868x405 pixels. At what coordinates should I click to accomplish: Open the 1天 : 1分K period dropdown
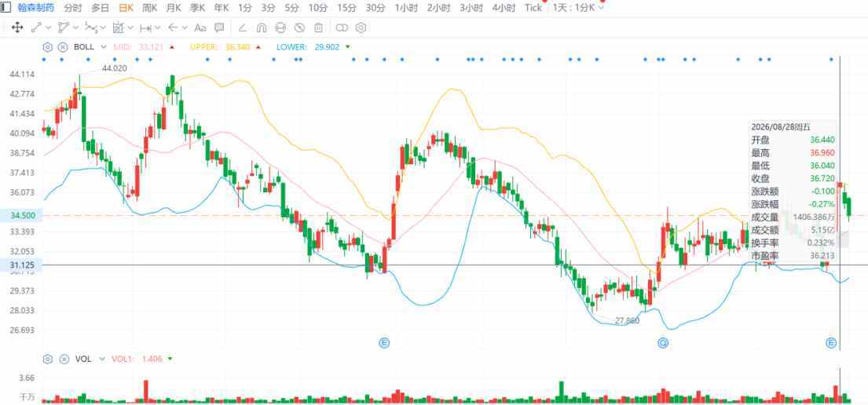coord(578,8)
